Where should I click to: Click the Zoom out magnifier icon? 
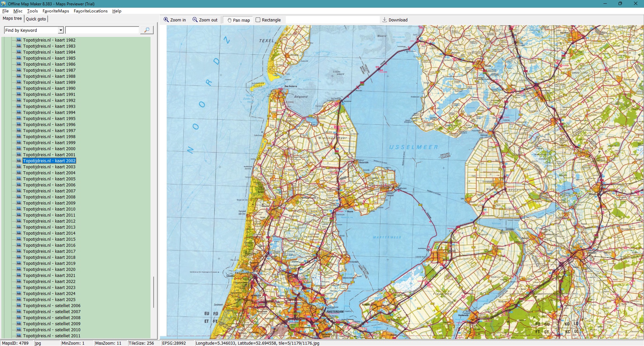coord(195,20)
